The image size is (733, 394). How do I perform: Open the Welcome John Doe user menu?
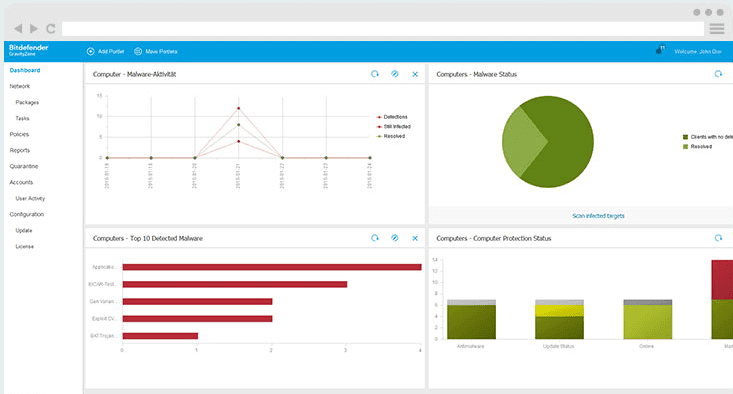click(697, 51)
